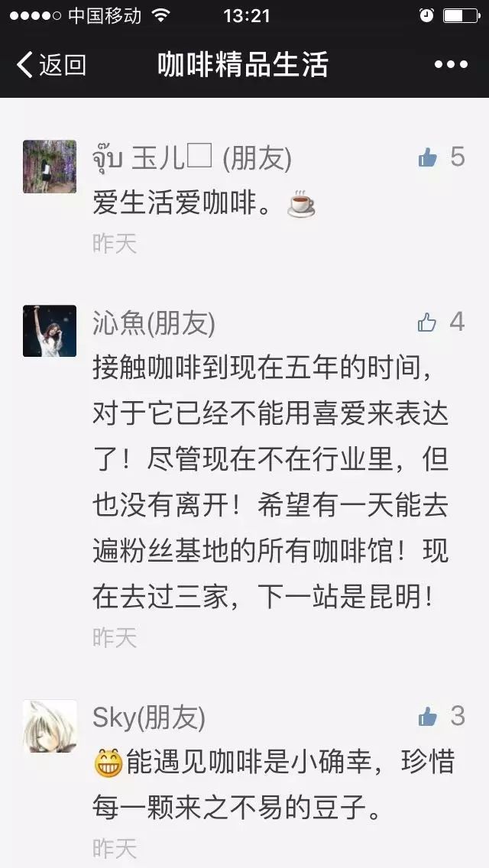Tap the grinning emoji in Sky's comment
This screenshot has width=489, height=868.
pyautogui.click(x=108, y=763)
